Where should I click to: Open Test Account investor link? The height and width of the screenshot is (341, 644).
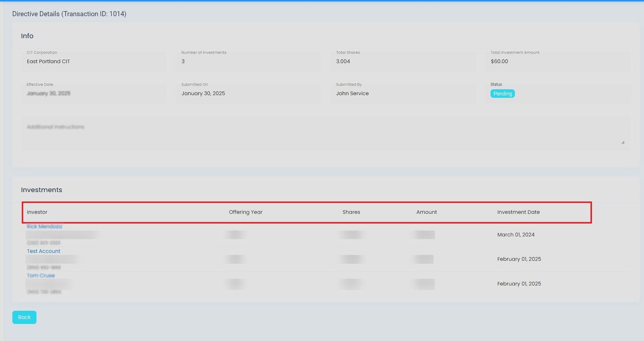[x=44, y=251]
